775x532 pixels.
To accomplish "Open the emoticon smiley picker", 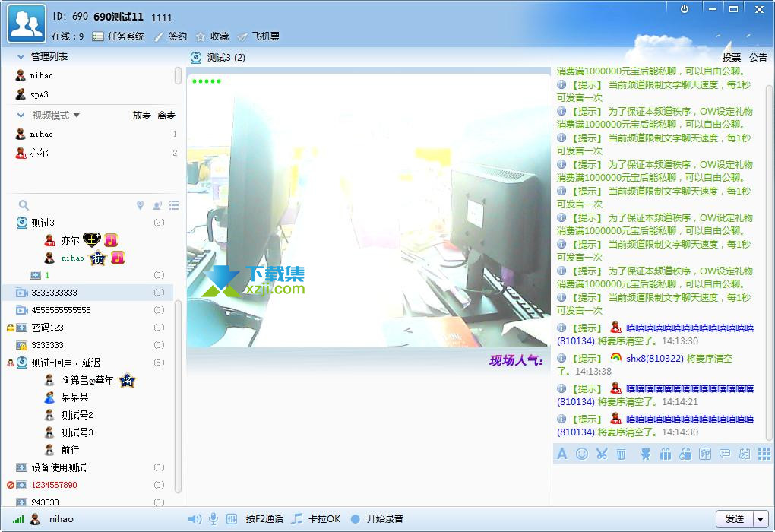I will [x=582, y=454].
